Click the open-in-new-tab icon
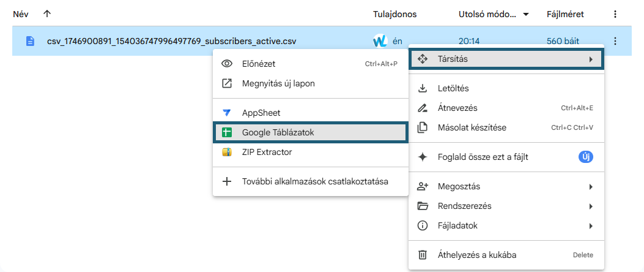Viewport: 644px width, 272px height. (227, 83)
